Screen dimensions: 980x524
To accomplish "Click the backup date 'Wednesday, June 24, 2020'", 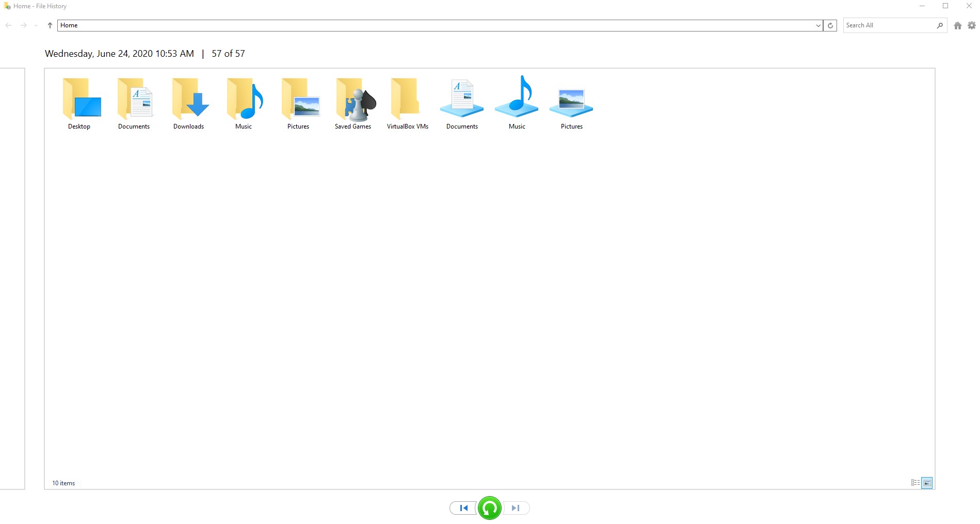I will coord(99,54).
